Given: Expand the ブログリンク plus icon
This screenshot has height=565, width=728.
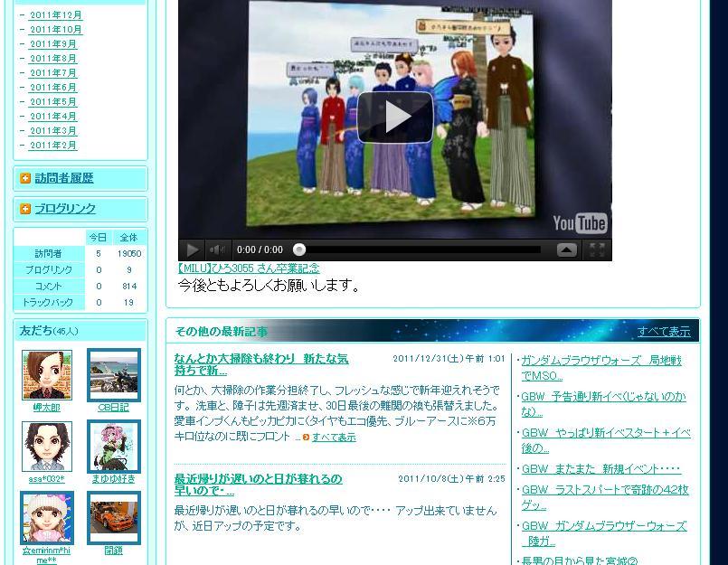Looking at the screenshot, I should pos(25,209).
